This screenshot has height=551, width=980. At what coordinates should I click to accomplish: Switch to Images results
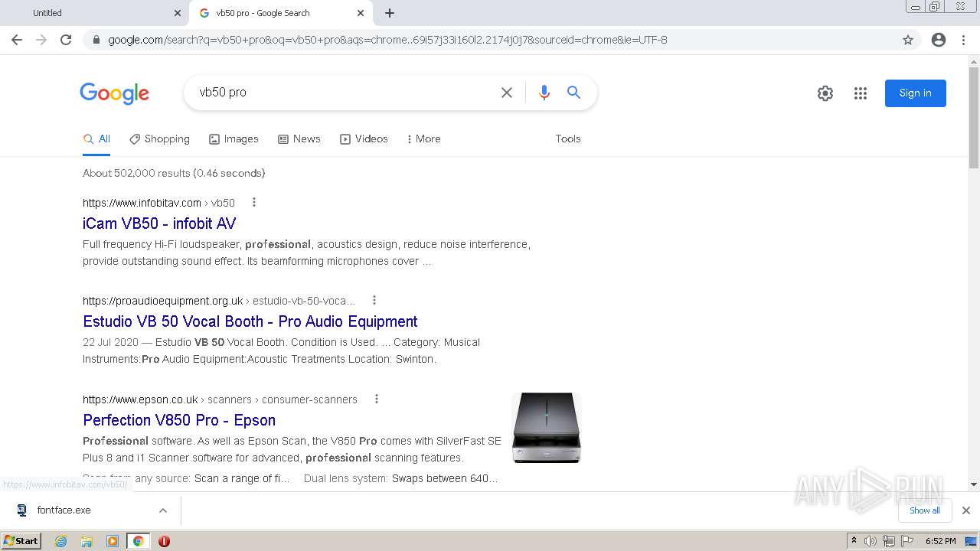(234, 139)
